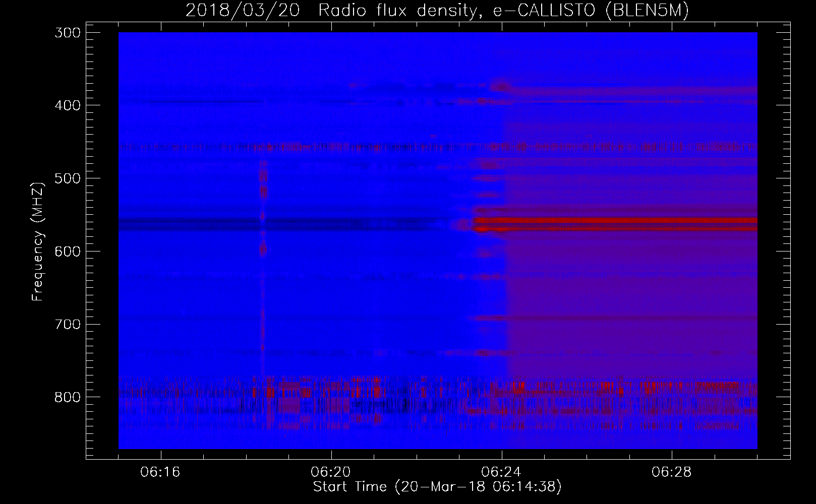This screenshot has height=504, width=816.
Task: Click the 300 frequency tick label
Action: coord(67,33)
